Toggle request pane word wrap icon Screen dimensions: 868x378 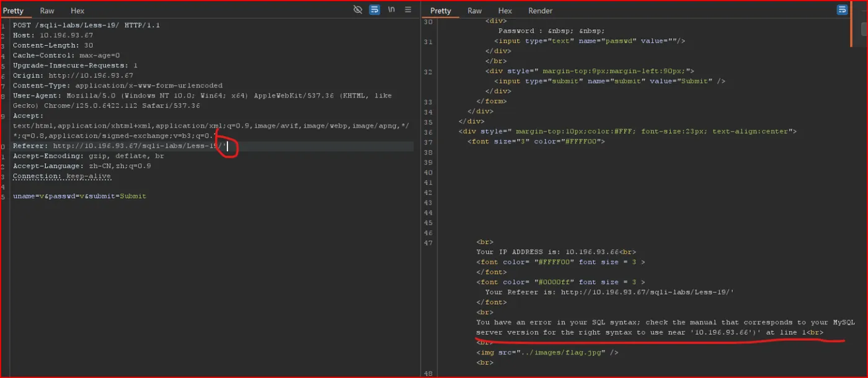coord(374,10)
